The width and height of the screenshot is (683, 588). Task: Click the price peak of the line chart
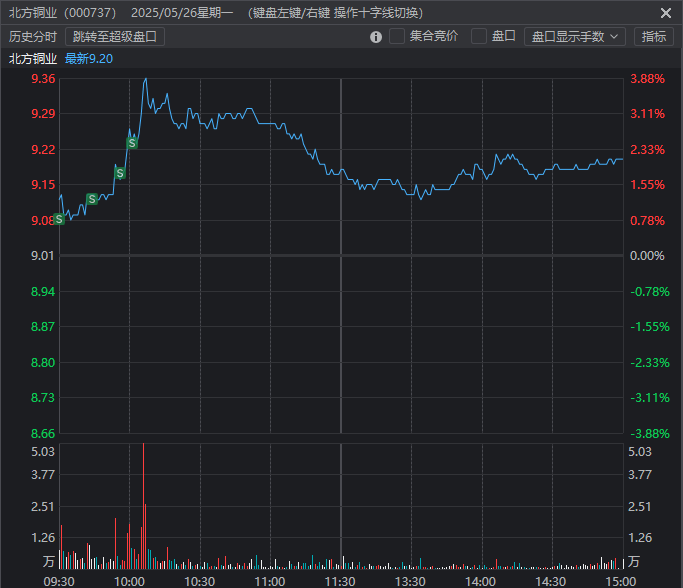click(x=145, y=79)
